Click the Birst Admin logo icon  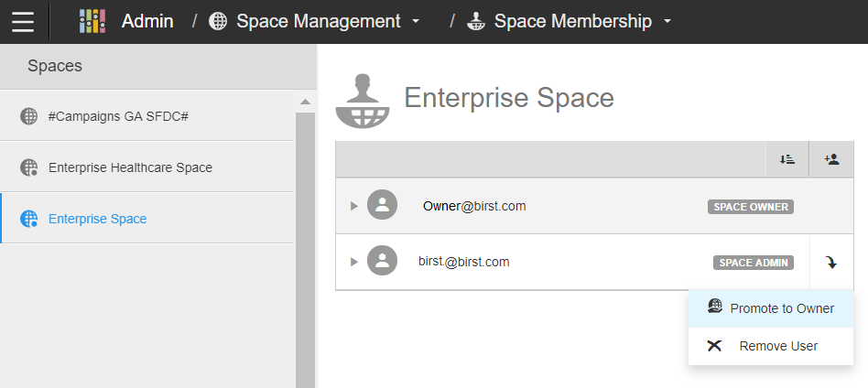pyautogui.click(x=92, y=21)
